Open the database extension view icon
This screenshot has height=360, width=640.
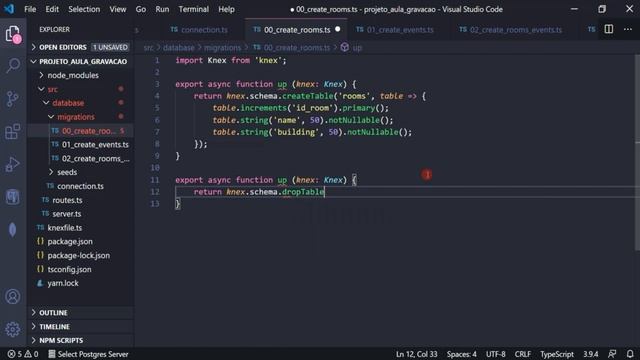13,197
